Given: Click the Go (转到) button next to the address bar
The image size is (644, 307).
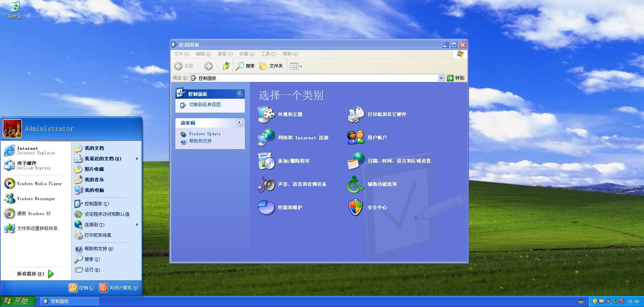Looking at the screenshot, I should (x=455, y=78).
